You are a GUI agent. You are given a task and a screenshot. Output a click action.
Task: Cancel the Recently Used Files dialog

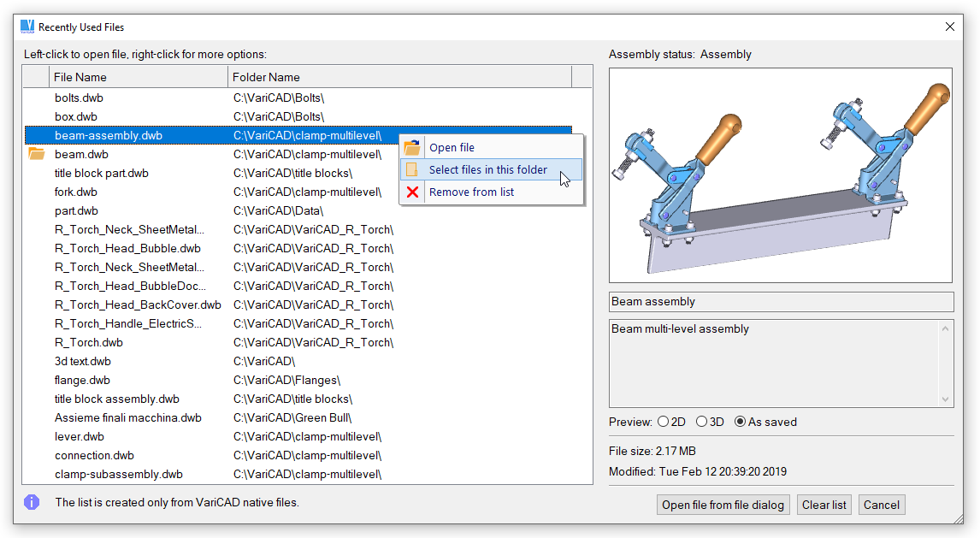tap(881, 505)
